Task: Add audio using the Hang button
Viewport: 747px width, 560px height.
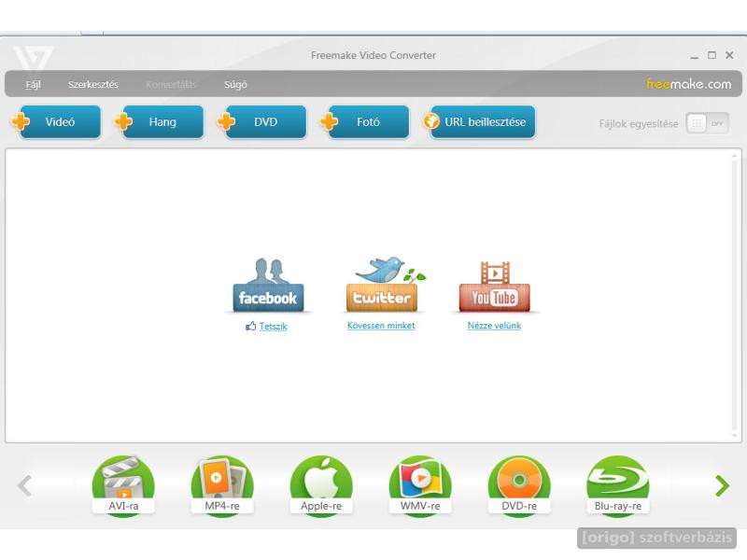Action: pos(159,122)
